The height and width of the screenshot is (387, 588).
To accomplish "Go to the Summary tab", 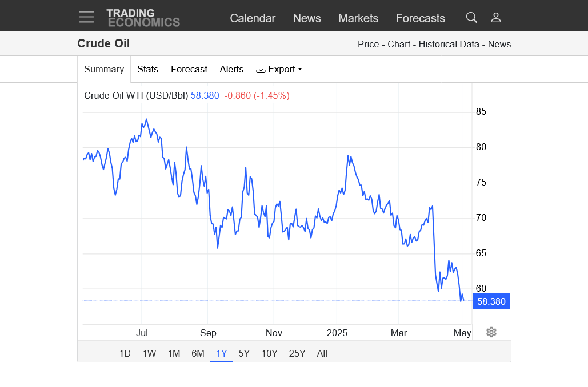I will 104,69.
